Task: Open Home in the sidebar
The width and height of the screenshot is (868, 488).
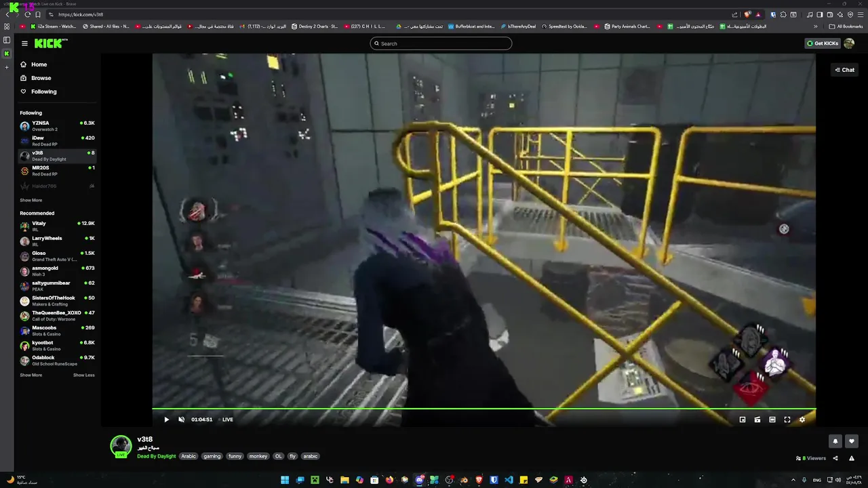Action: click(39, 64)
